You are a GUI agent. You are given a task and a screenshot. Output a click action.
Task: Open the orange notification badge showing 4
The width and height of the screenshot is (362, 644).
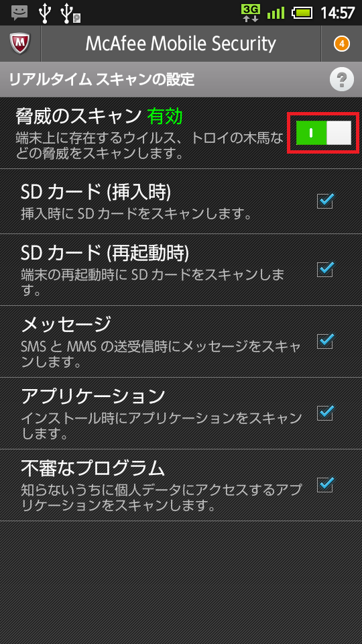(341, 44)
